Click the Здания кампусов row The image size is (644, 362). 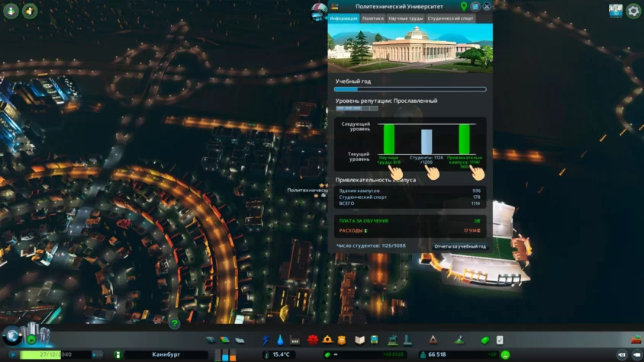pyautogui.click(x=410, y=191)
